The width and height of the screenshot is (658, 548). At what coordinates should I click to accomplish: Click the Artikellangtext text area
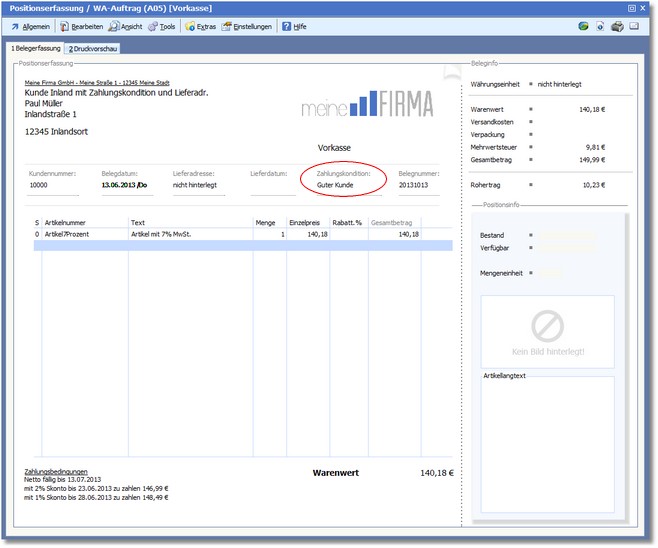coord(547,445)
